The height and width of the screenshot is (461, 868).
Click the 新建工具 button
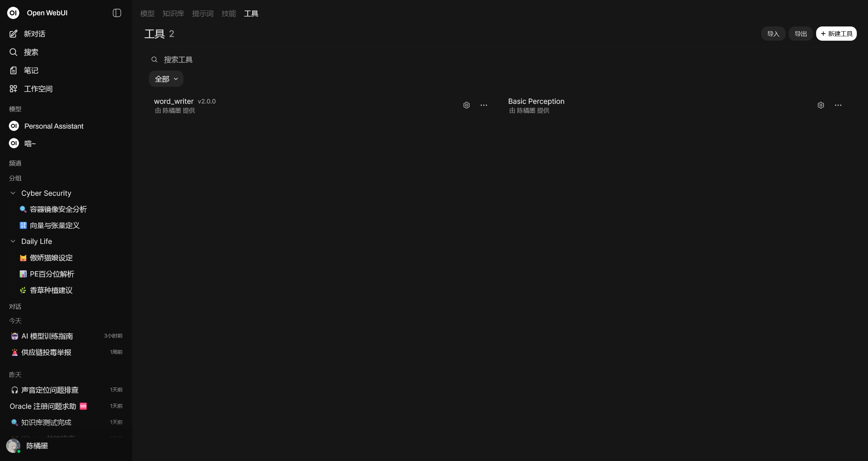coord(836,34)
